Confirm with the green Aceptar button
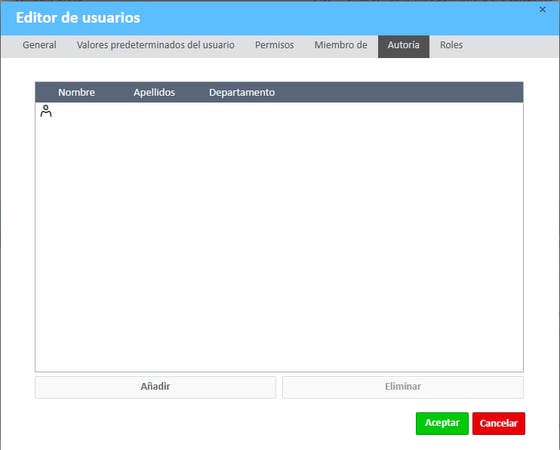Image resolution: width=560 pixels, height=450 pixels. click(442, 423)
